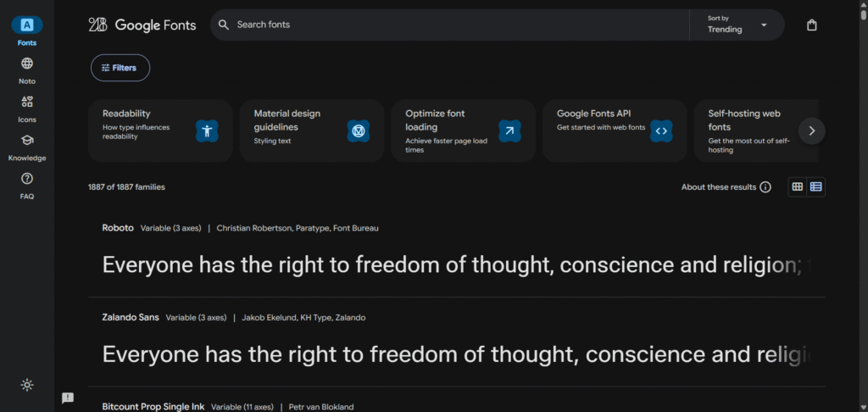The width and height of the screenshot is (868, 412).
Task: Open the Readability knowledge card
Action: click(x=160, y=131)
